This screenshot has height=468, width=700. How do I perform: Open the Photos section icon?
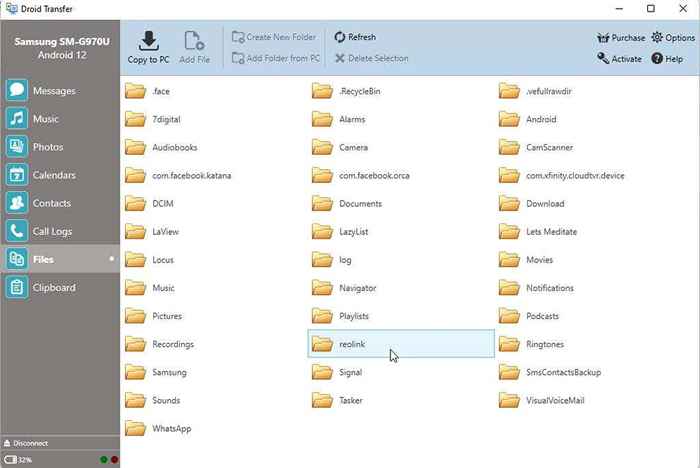coord(17,147)
